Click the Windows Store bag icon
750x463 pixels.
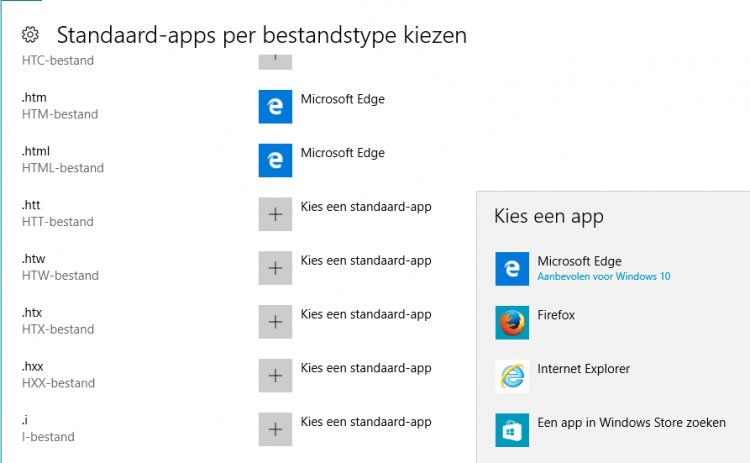(x=512, y=430)
